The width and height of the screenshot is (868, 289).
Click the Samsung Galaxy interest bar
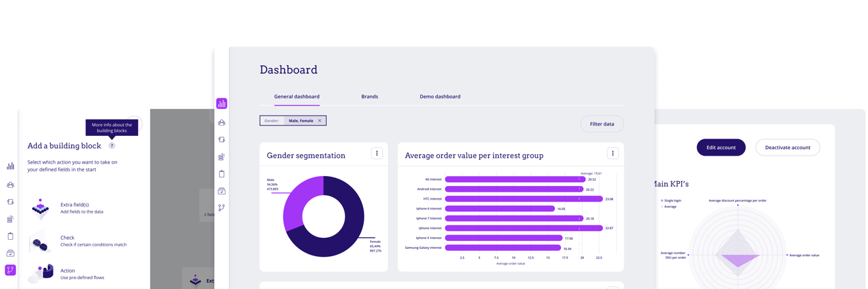coord(503,248)
